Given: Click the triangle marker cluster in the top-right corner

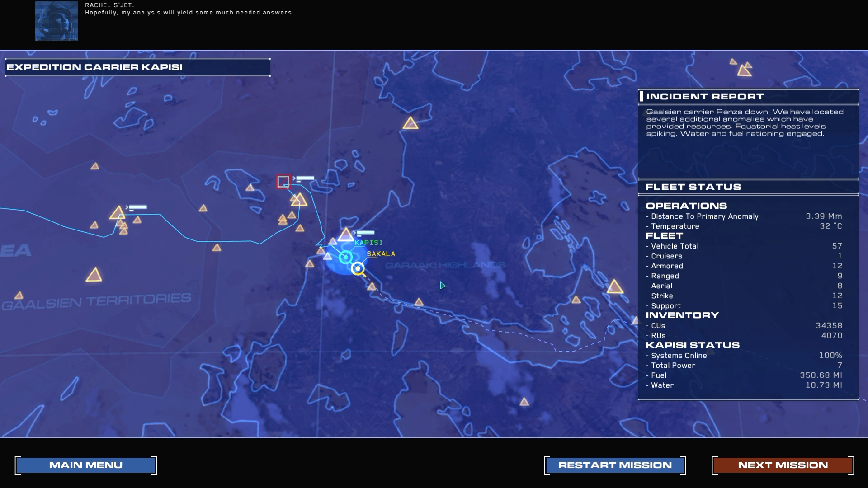Looking at the screenshot, I should [744, 70].
